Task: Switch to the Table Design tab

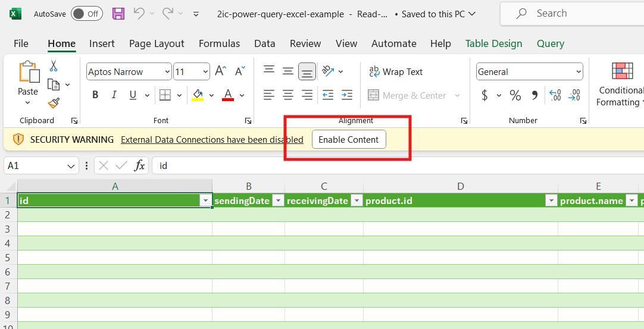Action: click(x=493, y=43)
